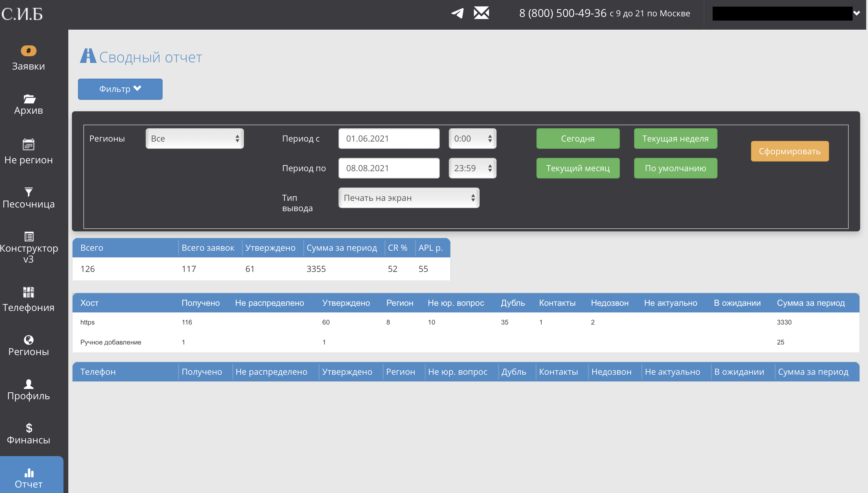Click the APL р. column header
868x493 pixels.
pyautogui.click(x=430, y=248)
